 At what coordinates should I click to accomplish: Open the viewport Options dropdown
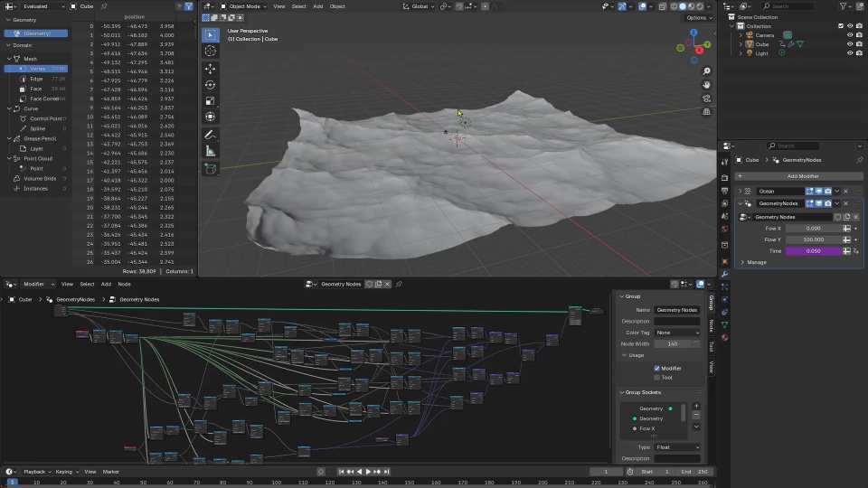(x=699, y=18)
